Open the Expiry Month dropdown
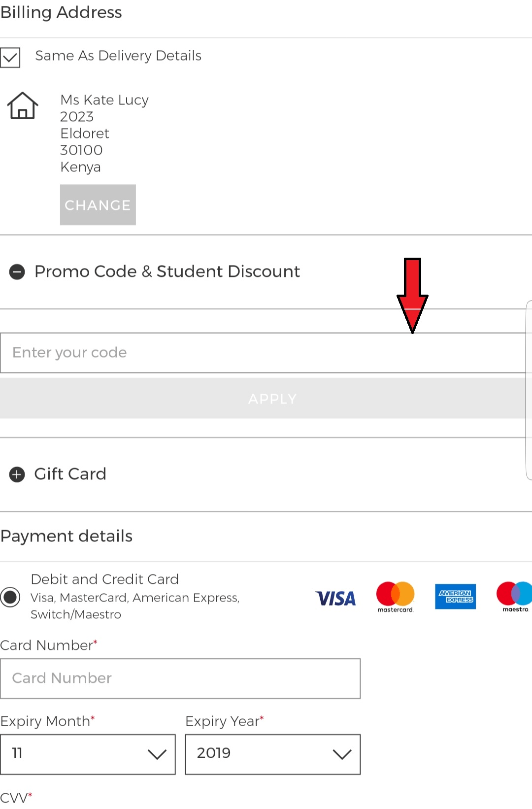The height and width of the screenshot is (809, 532). (x=88, y=754)
